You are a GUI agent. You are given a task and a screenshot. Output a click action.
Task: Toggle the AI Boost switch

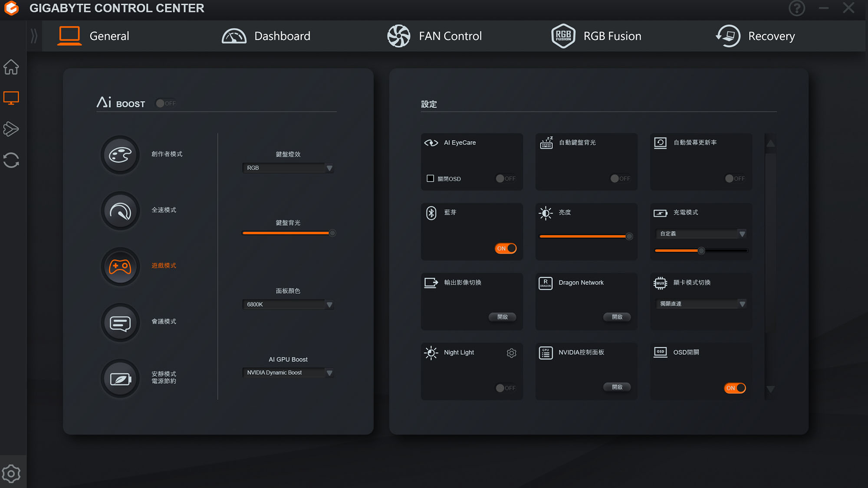(x=166, y=103)
